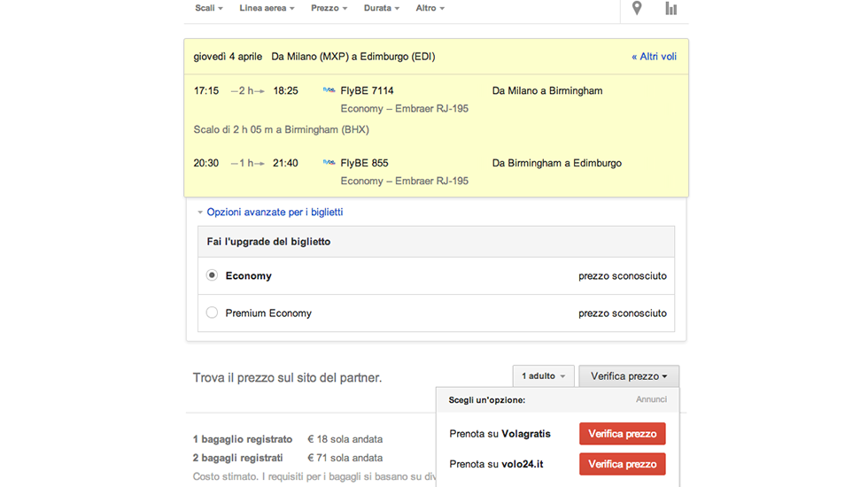This screenshot has width=868, height=487.
Task: Select the Economy radio button
Action: point(212,275)
